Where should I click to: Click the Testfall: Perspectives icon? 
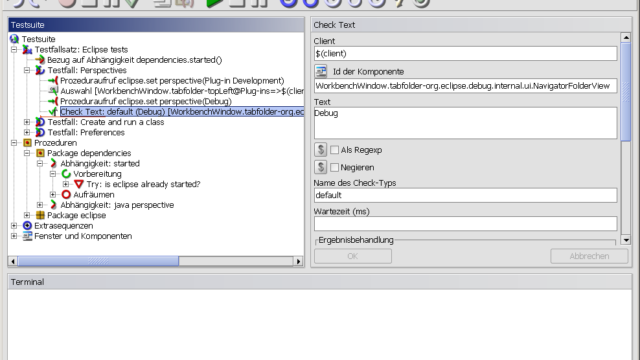coord(40,70)
